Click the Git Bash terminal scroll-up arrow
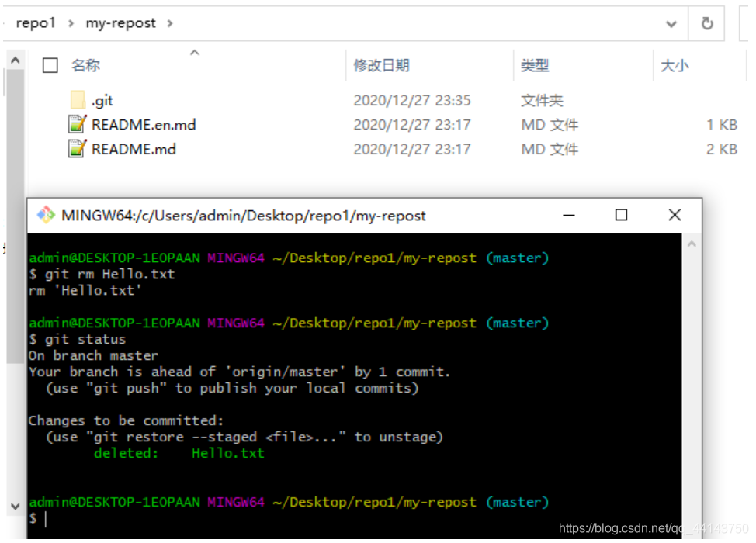This screenshot has height=543, width=756. coord(692,244)
